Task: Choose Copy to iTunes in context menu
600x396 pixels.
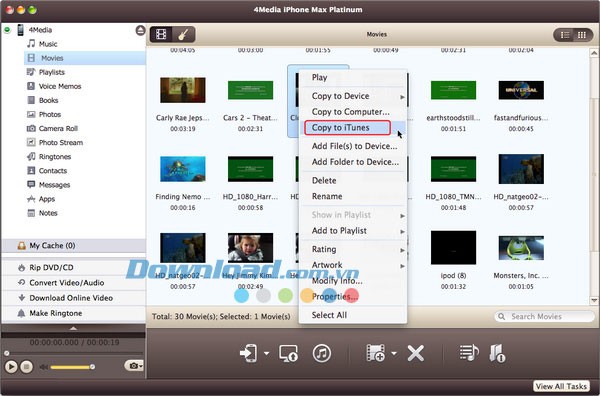Action: [352, 128]
